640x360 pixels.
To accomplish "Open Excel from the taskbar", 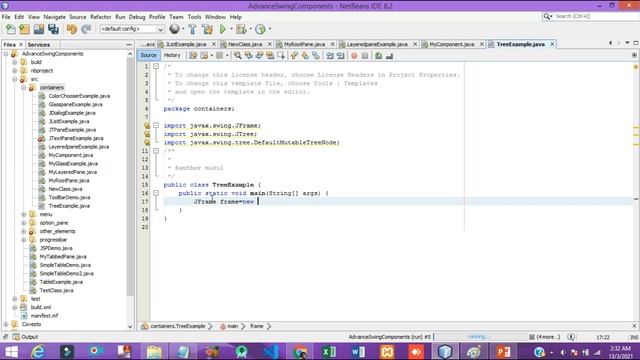I will click(329, 351).
